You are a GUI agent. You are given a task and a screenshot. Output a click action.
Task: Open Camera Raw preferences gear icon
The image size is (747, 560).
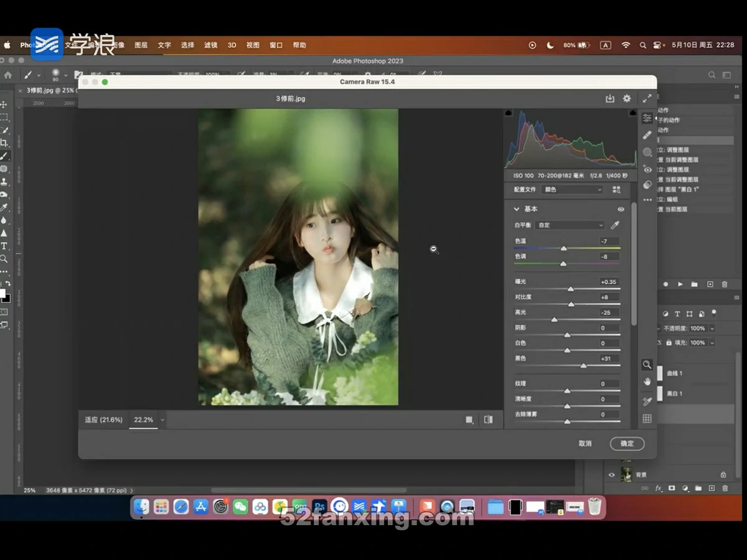(627, 98)
